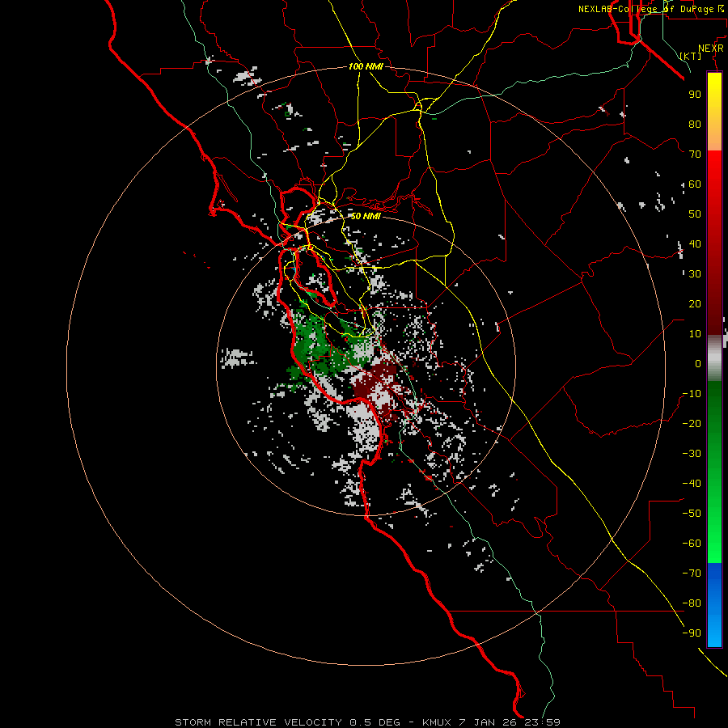Click the positive 30 scale value

[x=695, y=274]
